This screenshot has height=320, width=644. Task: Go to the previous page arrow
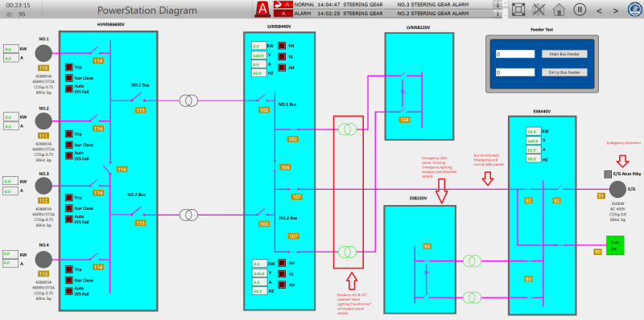tap(599, 10)
